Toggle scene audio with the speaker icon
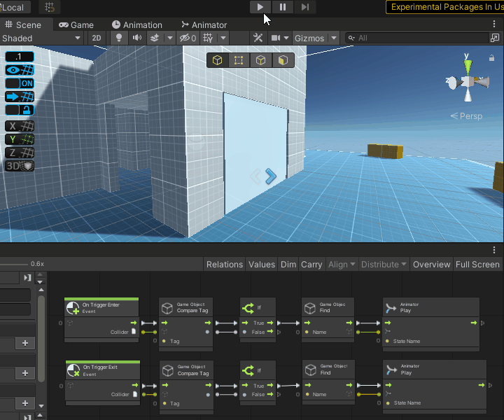504x420 pixels. [x=136, y=38]
